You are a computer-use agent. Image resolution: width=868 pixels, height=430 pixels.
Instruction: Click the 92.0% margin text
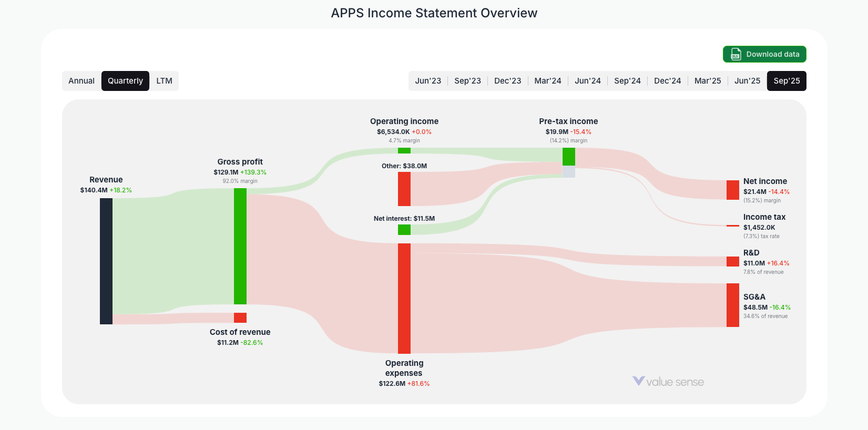click(240, 181)
